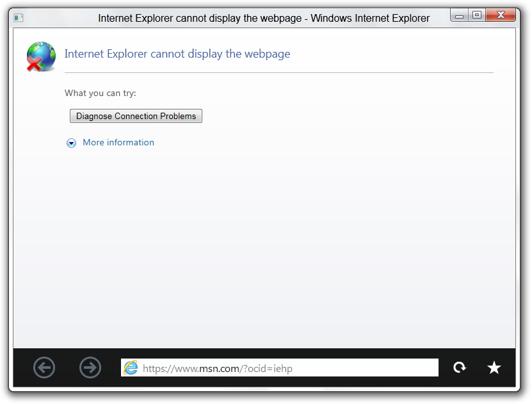Click the Internet Explorer logo in the address bar
The image size is (532, 404).
pyautogui.click(x=131, y=368)
